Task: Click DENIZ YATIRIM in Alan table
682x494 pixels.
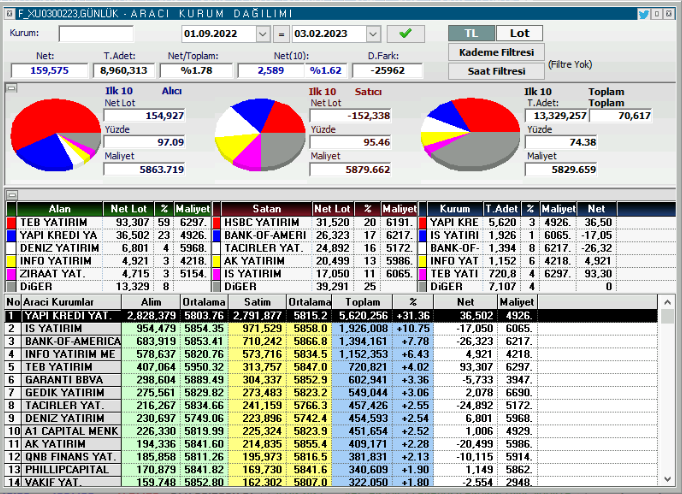Action: pyautogui.click(x=60, y=248)
